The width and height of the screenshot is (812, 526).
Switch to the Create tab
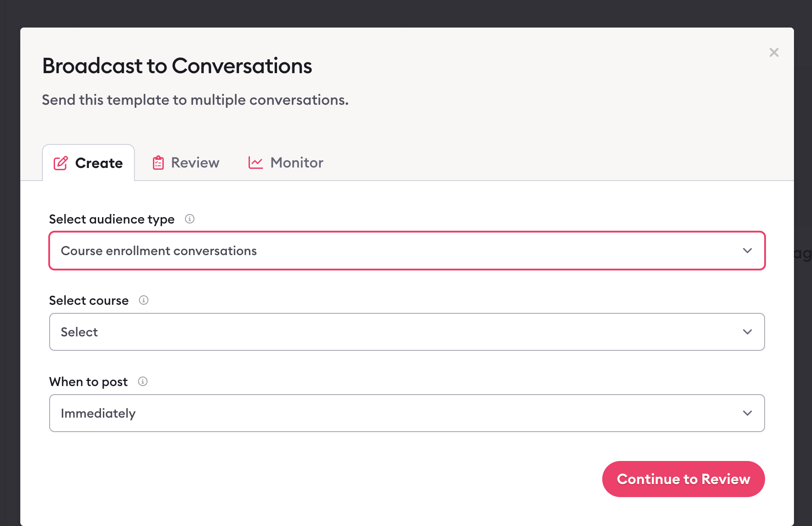click(88, 163)
